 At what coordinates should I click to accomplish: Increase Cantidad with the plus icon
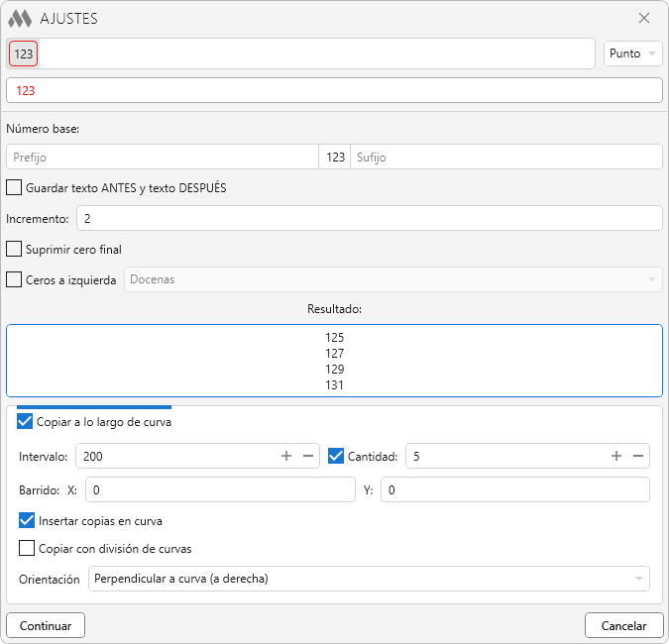tap(616, 457)
